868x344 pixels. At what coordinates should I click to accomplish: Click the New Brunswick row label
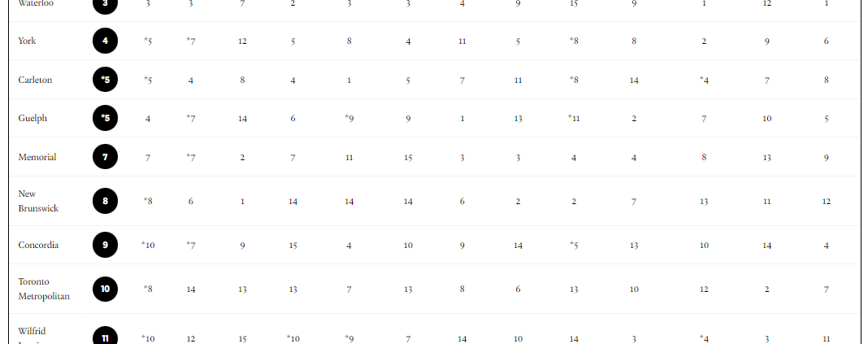point(38,201)
